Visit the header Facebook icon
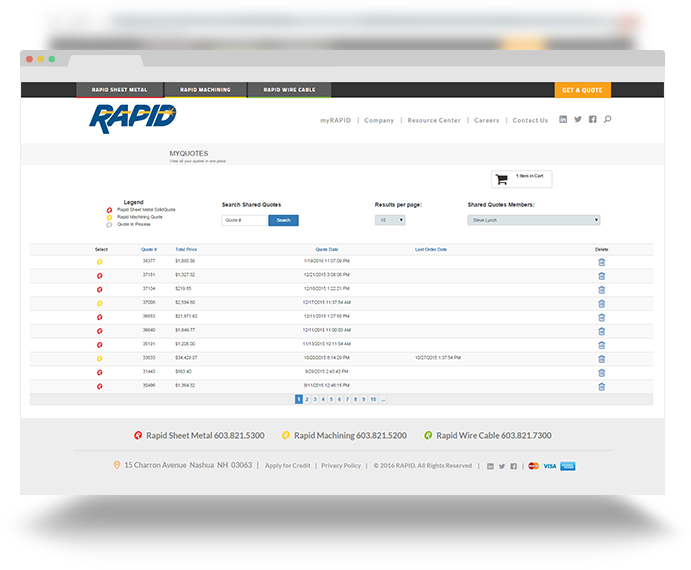The image size is (691, 570). pos(592,119)
